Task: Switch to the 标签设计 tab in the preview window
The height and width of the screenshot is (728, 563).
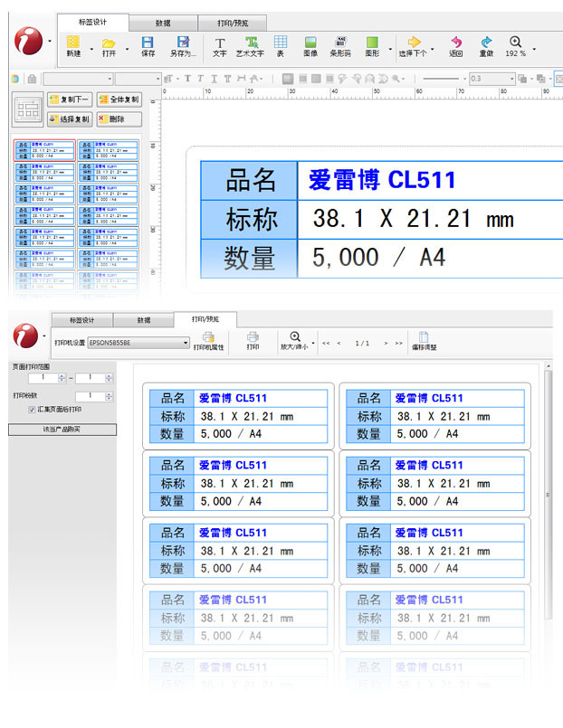Action: [82, 320]
